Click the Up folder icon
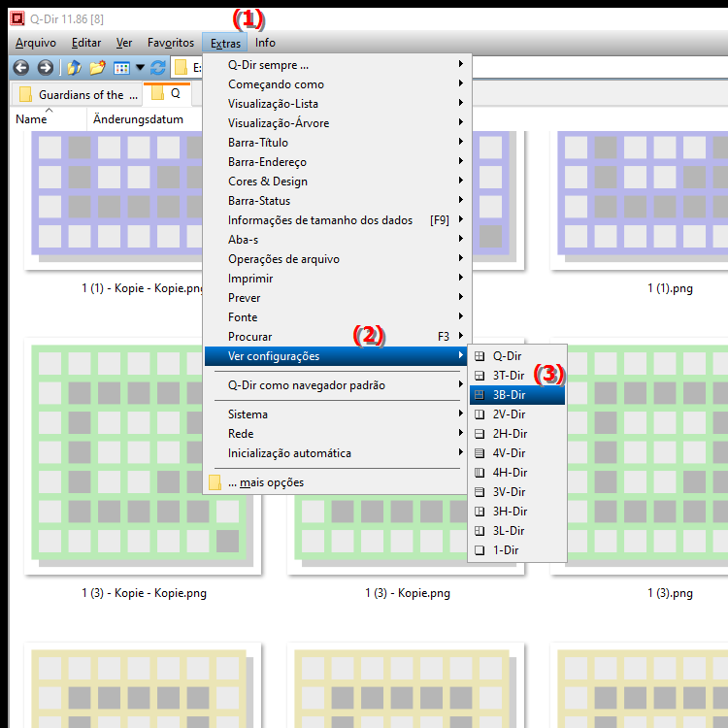Image resolution: width=728 pixels, height=728 pixels. [74, 68]
